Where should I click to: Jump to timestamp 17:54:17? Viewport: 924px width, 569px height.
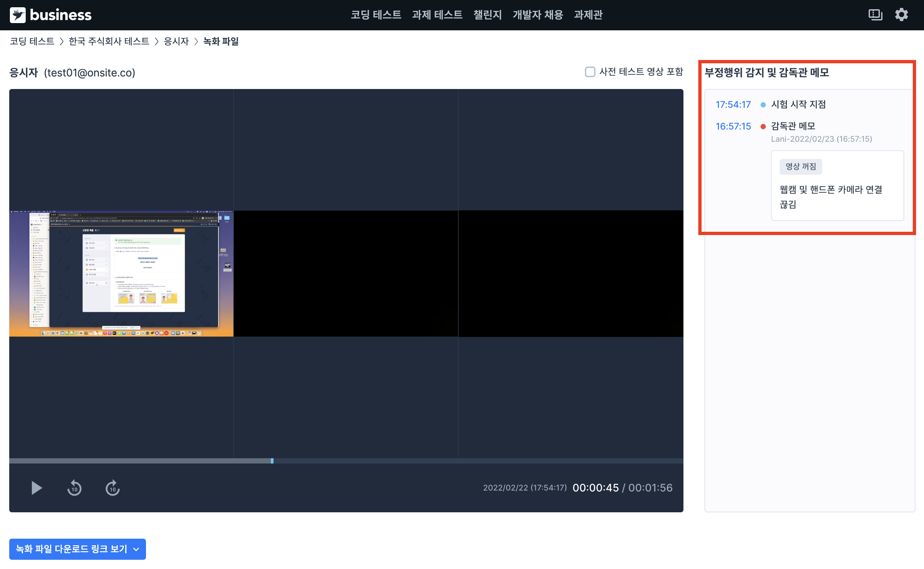pyautogui.click(x=733, y=105)
